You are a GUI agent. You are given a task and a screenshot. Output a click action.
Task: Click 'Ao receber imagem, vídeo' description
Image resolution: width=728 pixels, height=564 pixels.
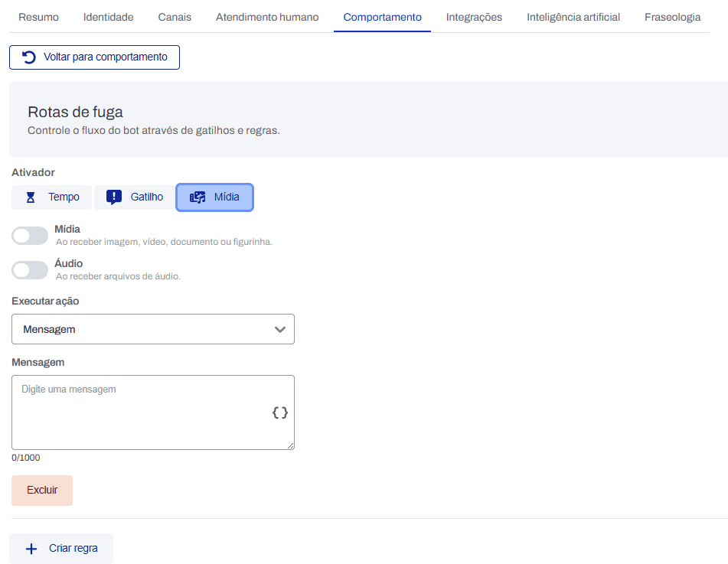point(164,242)
